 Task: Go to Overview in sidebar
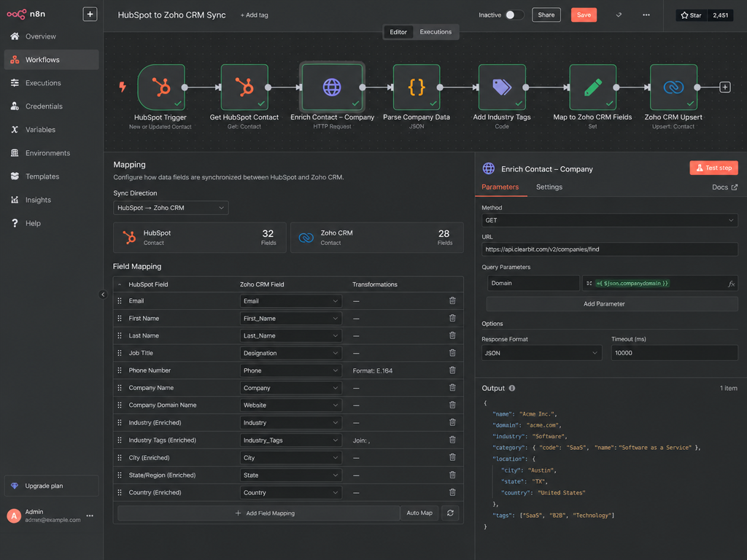[52, 36]
